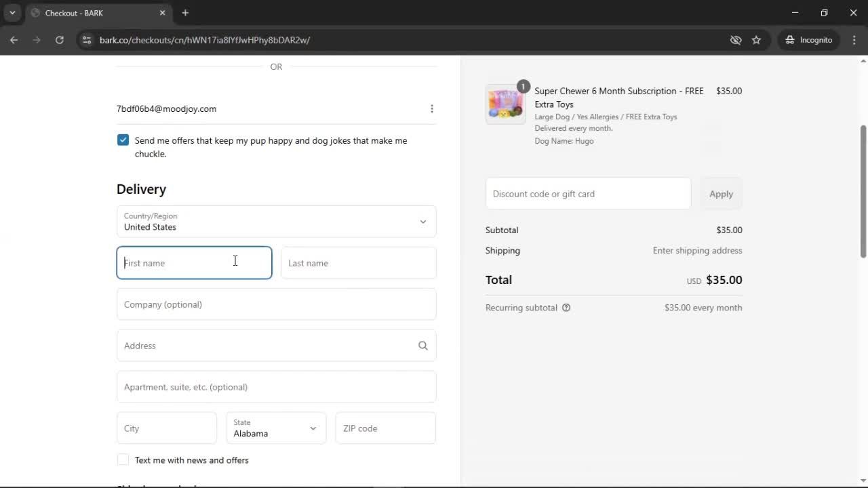Image resolution: width=868 pixels, height=488 pixels.
Task: Click the Discount code or gift card field
Action: [x=588, y=194]
